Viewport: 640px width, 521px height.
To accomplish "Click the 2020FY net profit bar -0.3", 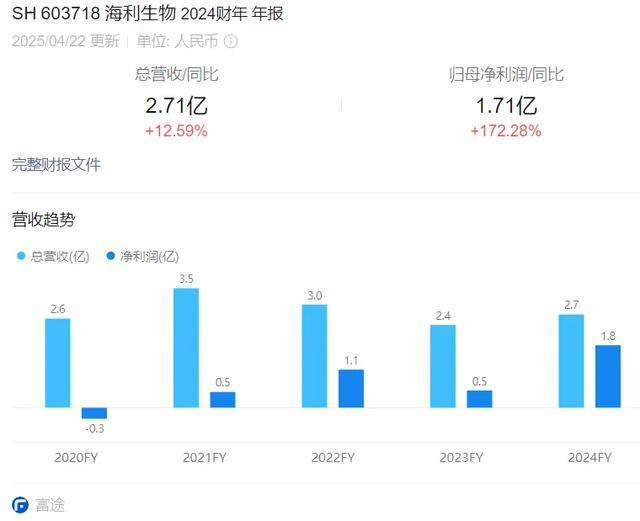I will 94,413.
